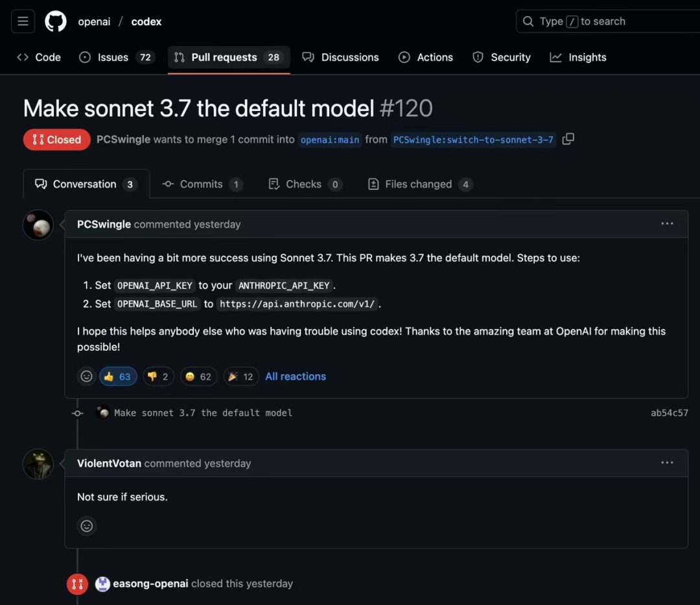Screen dimensions: 700x605
Task: Toggle the thumbs down reaction
Action: pos(158,376)
